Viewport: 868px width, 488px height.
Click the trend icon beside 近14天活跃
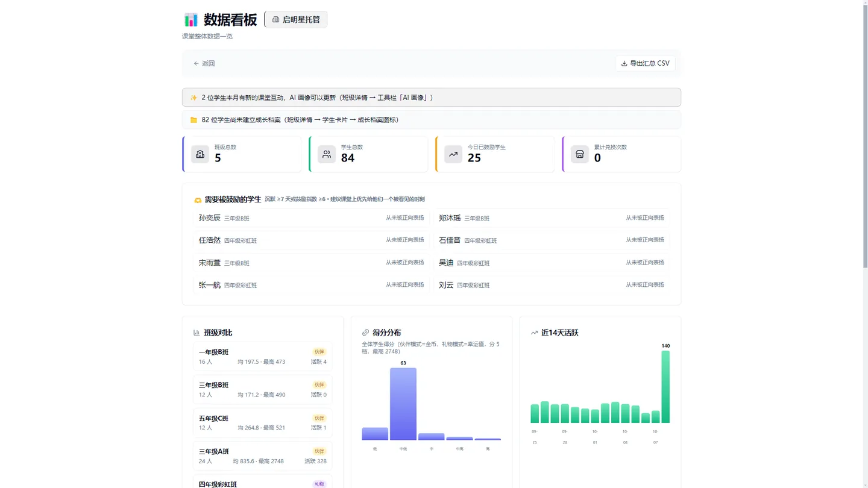click(x=534, y=333)
